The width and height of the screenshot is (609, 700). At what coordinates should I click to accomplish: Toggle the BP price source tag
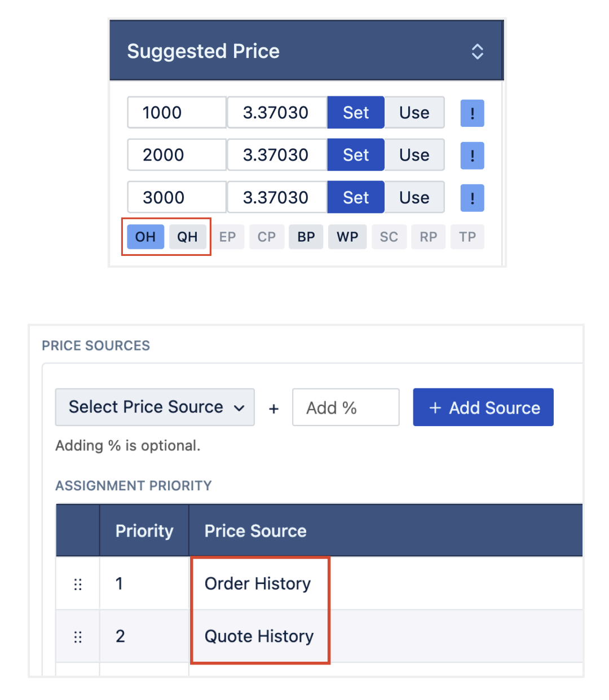pos(306,237)
